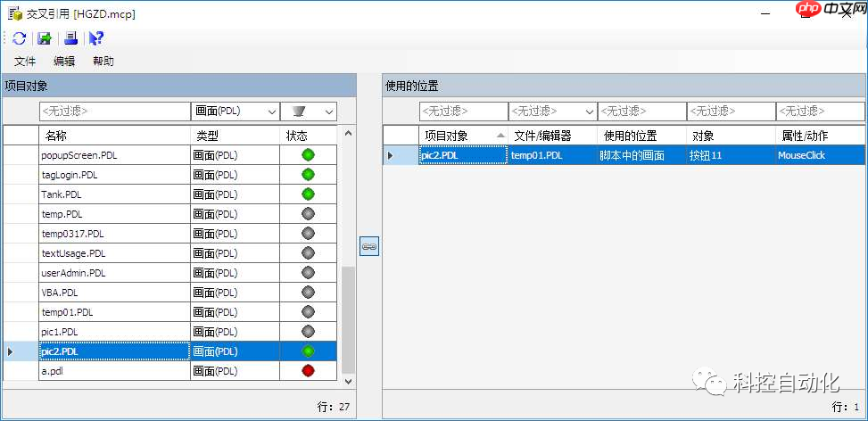Viewport: 868px width, 421px height.
Task: Click the gray status of userAdmin.PDL
Action: pyautogui.click(x=309, y=273)
